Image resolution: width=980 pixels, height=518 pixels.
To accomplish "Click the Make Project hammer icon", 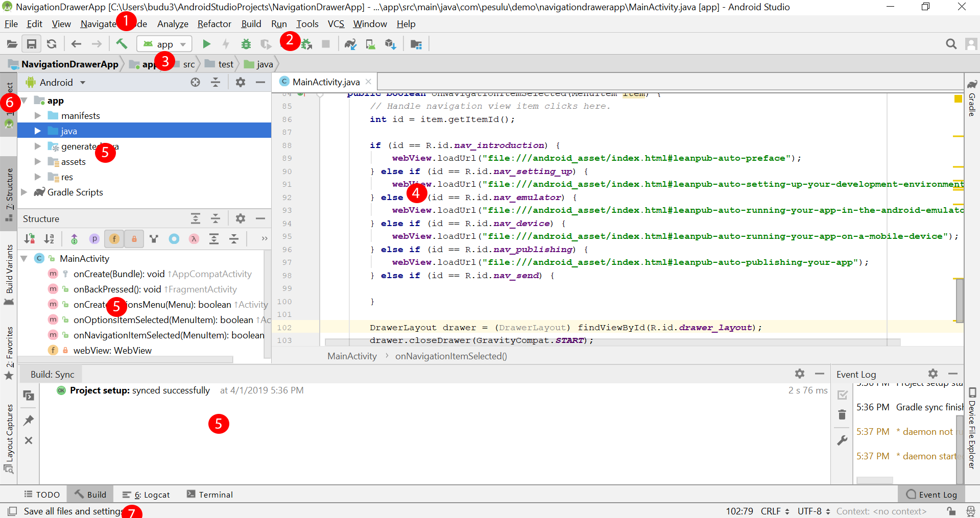I will click(x=122, y=44).
